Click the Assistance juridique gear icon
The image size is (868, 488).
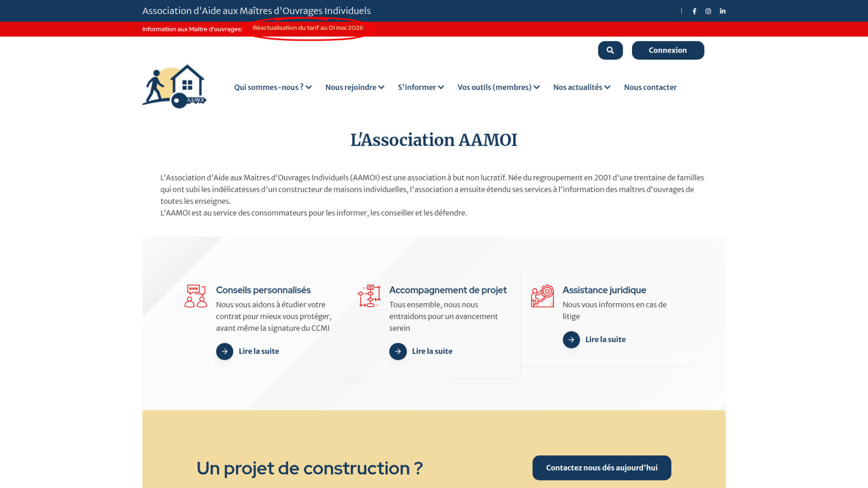[542, 296]
